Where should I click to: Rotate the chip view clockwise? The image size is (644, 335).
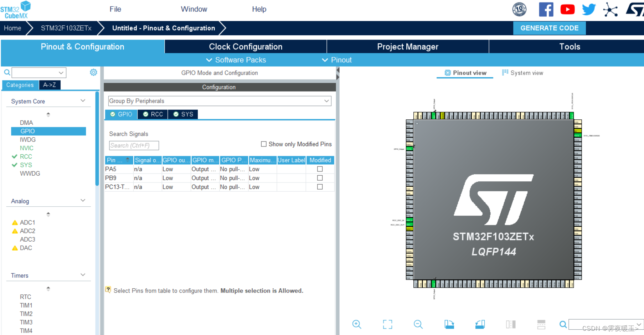[x=449, y=324]
